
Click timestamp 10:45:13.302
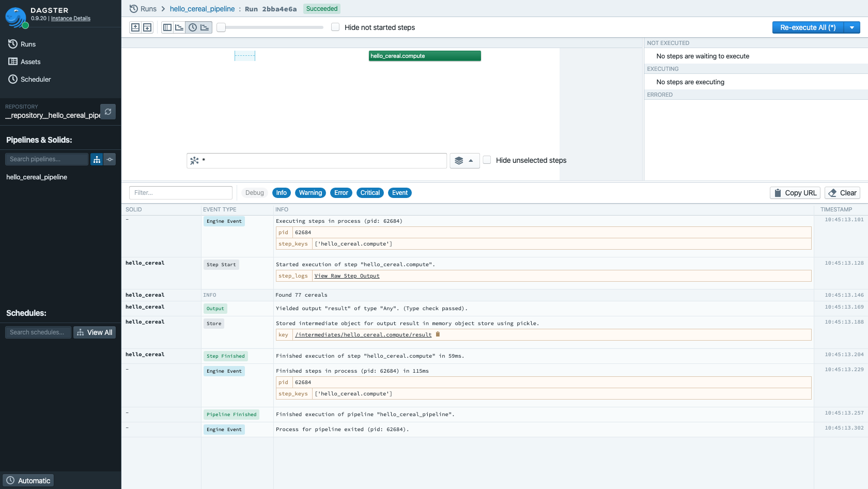tap(844, 428)
